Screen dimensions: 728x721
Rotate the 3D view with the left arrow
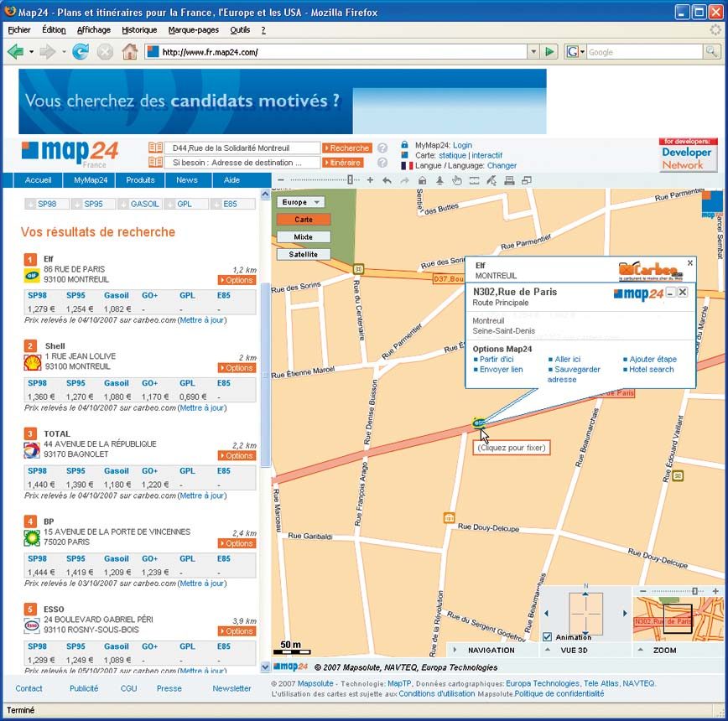coord(547,614)
